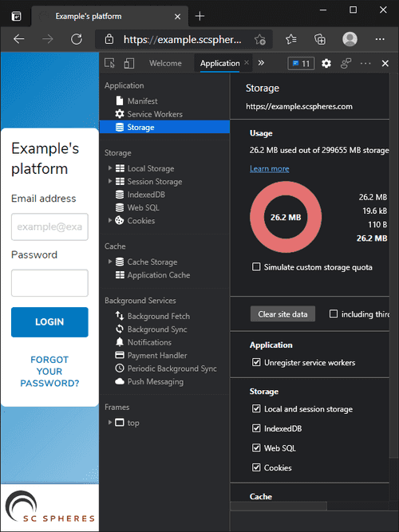The width and height of the screenshot is (399, 532).
Task: Click the Email address input field
Action: click(49, 227)
